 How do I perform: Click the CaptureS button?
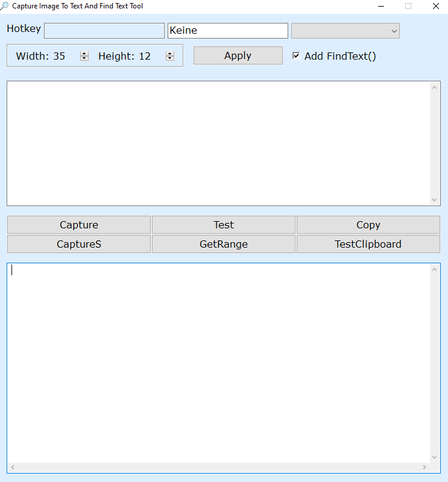79,244
